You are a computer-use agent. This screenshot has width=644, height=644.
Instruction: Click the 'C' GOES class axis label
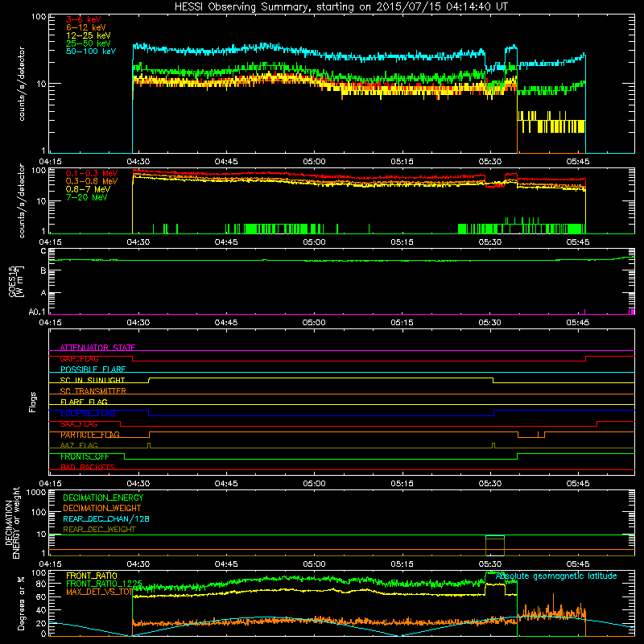coord(43,251)
